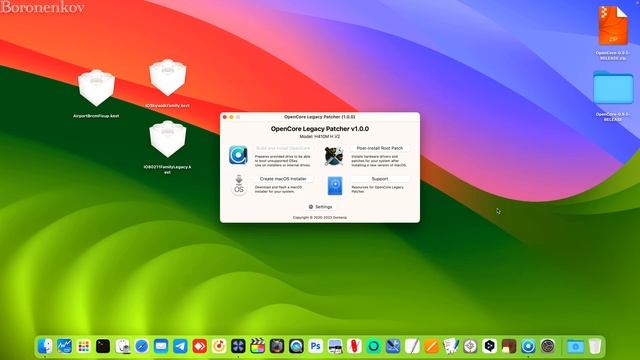This screenshot has height=360, width=640.
Task: Select AirportBrcmFixup.kext on desktop
Action: click(96, 93)
